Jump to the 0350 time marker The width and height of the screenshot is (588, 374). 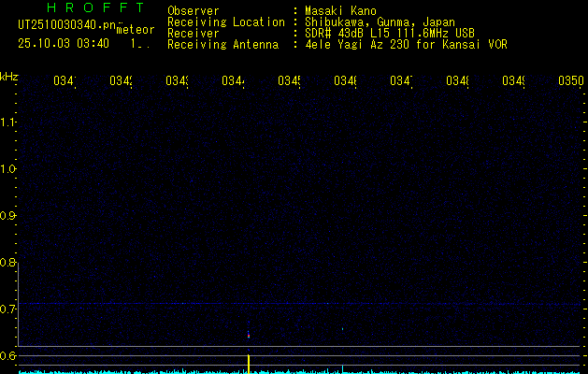coord(570,81)
